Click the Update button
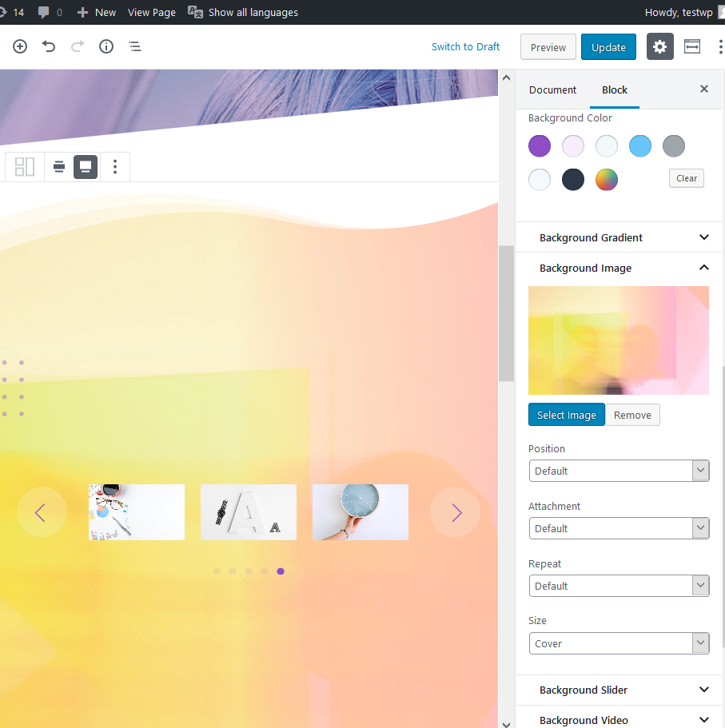The width and height of the screenshot is (725, 728). [608, 47]
